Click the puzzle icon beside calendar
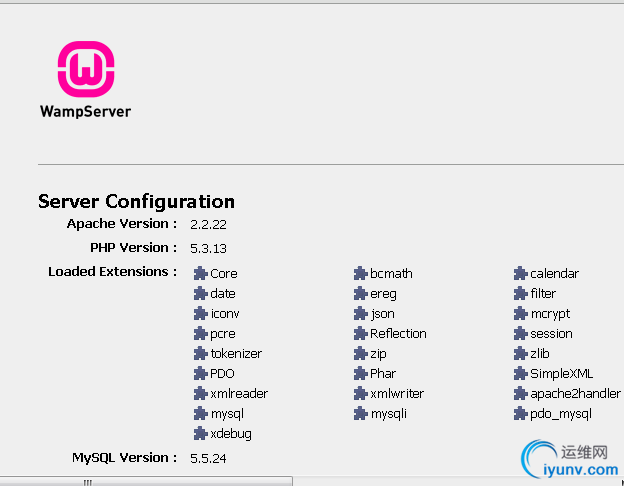This screenshot has width=624, height=486. coord(521,273)
